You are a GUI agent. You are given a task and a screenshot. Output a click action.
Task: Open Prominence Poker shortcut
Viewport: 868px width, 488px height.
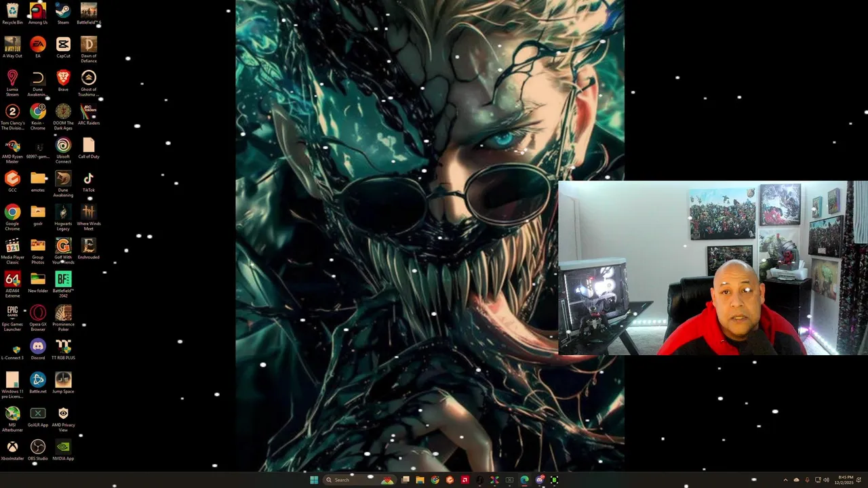pyautogui.click(x=63, y=319)
